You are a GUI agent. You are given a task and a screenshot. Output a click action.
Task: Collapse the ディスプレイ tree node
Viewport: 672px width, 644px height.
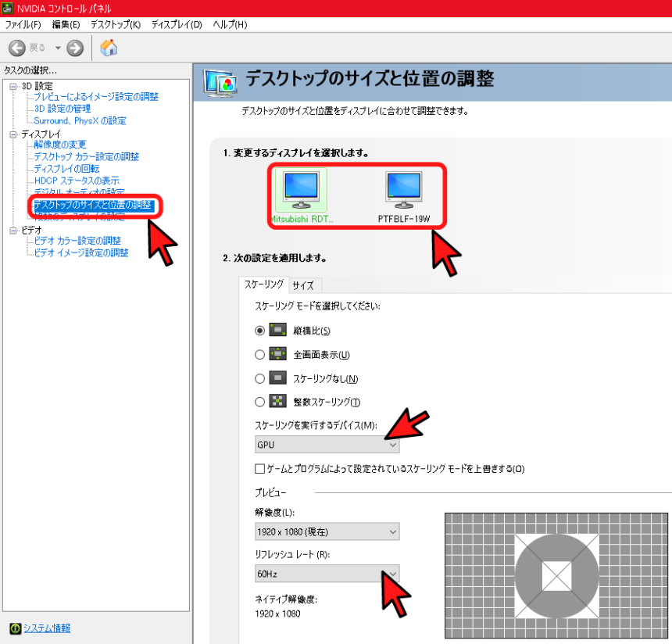tap(13, 134)
